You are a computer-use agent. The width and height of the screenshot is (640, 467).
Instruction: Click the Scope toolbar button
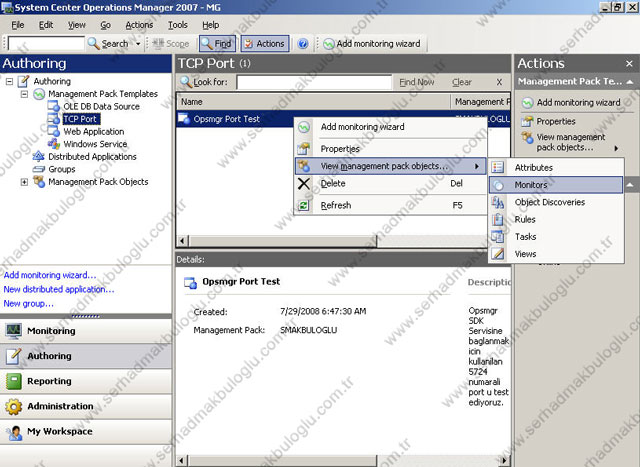(171, 44)
